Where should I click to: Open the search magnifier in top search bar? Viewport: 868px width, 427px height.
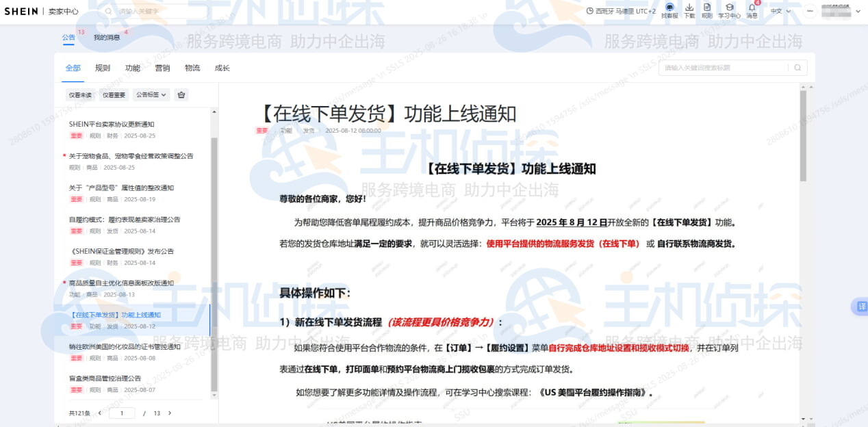(x=107, y=12)
